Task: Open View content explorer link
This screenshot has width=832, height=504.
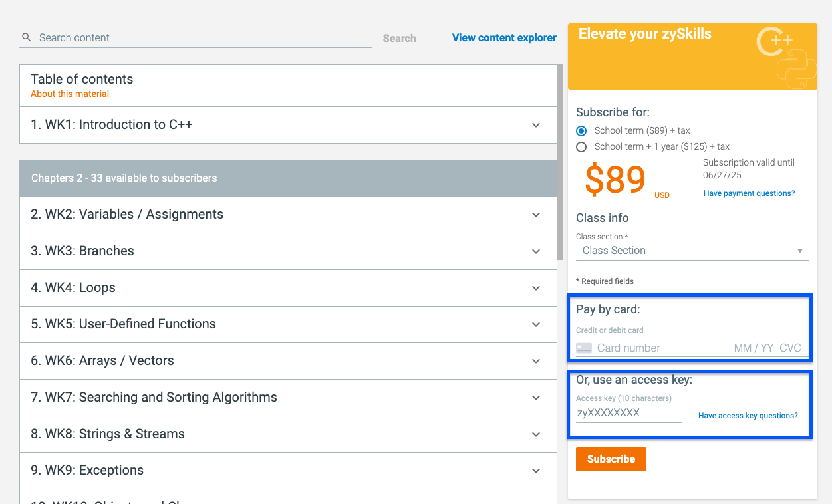Action: [x=504, y=38]
